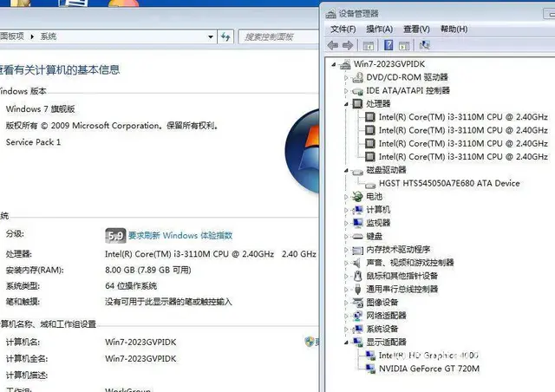Viewport: 555px width, 392px height.
Task: Click the 网络适配器 icon
Action: [357, 316]
